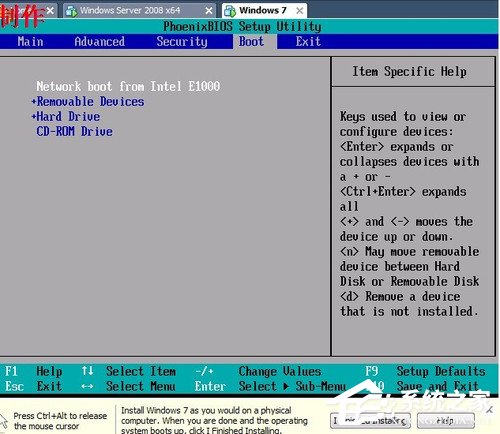Click Esc Exit in footer
Viewport: 500px width, 434px height.
tap(33, 386)
